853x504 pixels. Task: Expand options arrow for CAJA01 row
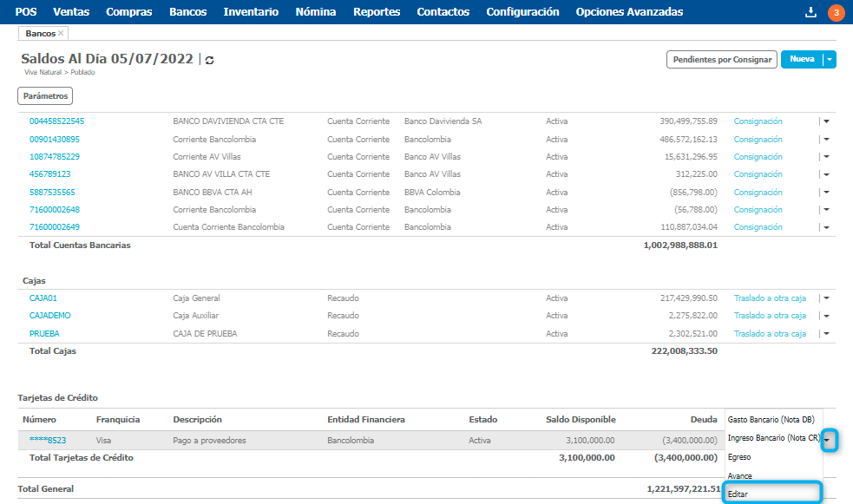coord(826,298)
